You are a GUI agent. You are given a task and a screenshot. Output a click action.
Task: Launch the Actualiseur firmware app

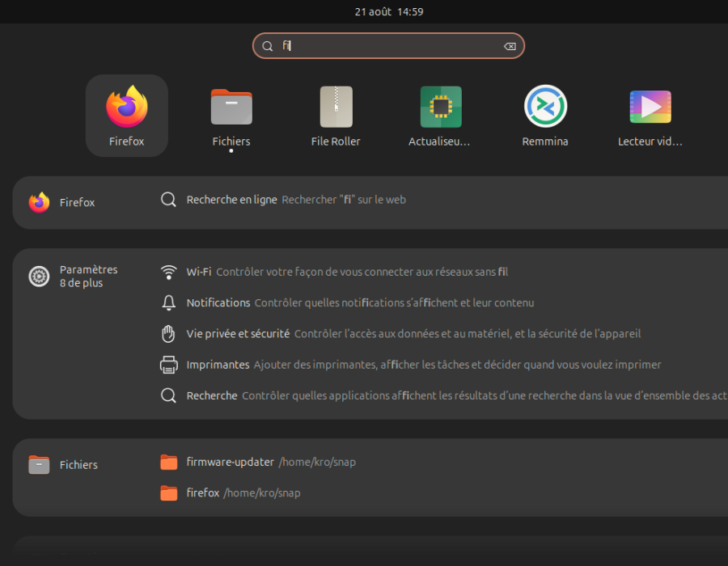pos(440,116)
